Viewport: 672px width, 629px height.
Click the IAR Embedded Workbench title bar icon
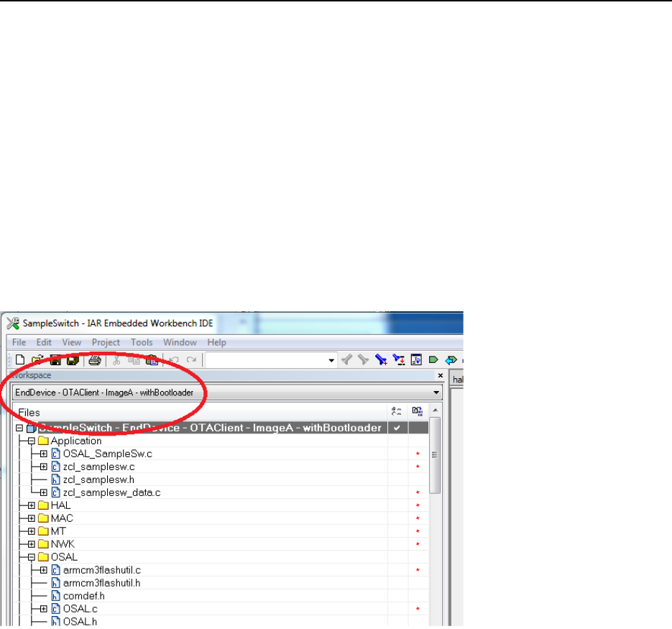click(13, 323)
